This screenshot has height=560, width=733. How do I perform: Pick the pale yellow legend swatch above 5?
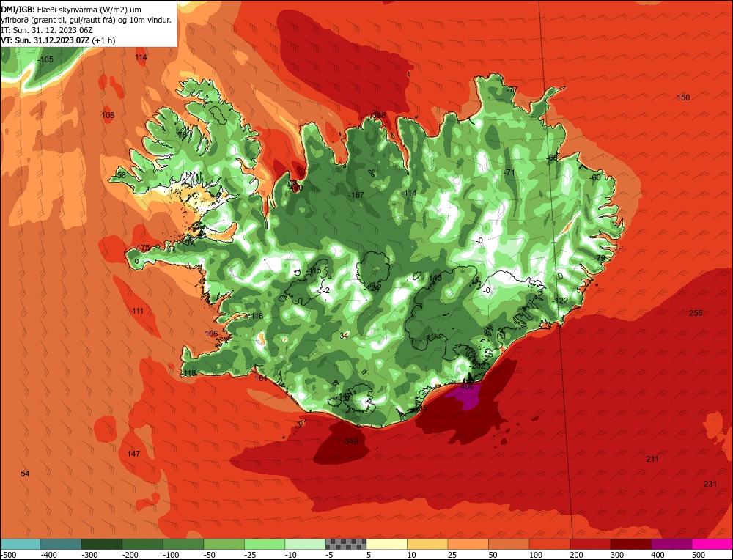(386, 544)
